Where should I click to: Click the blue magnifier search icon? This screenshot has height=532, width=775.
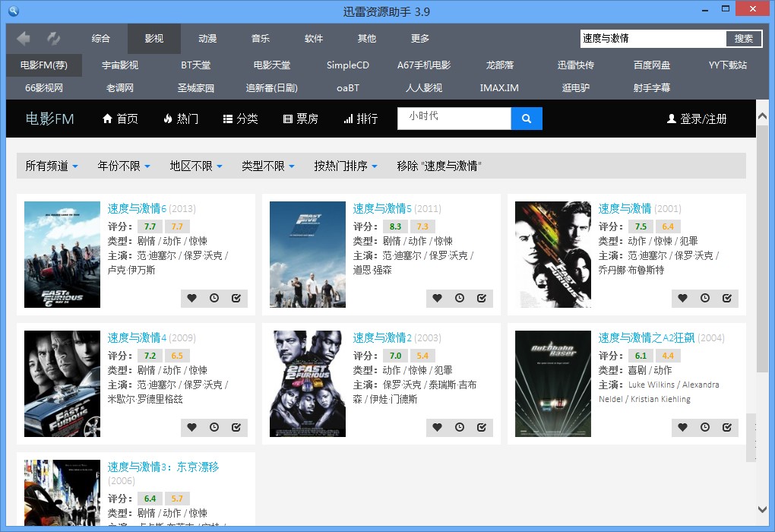(527, 119)
